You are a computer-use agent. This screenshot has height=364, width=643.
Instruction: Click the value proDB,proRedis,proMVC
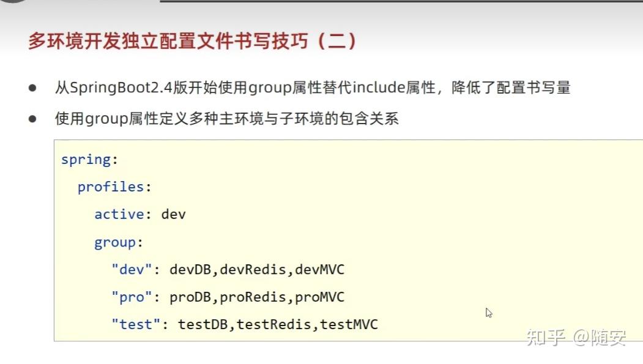click(x=257, y=297)
